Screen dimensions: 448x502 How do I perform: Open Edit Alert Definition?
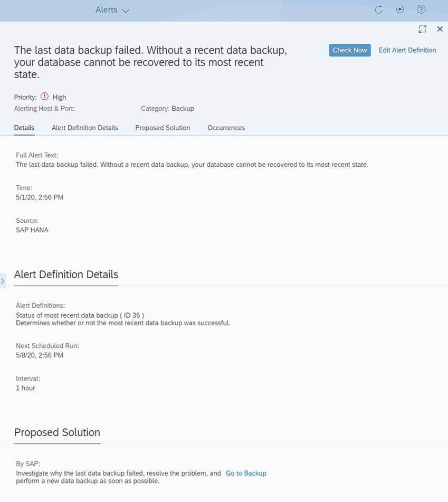(407, 50)
